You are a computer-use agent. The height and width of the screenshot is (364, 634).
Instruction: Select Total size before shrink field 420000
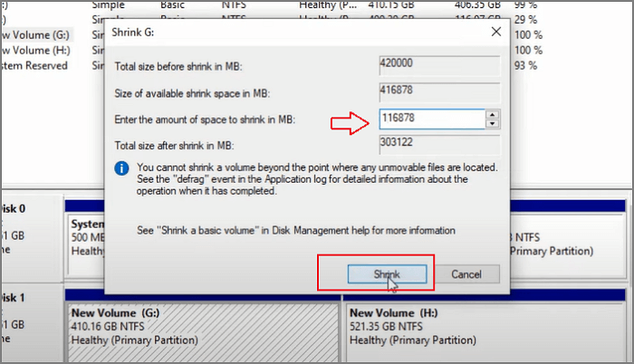(x=439, y=65)
